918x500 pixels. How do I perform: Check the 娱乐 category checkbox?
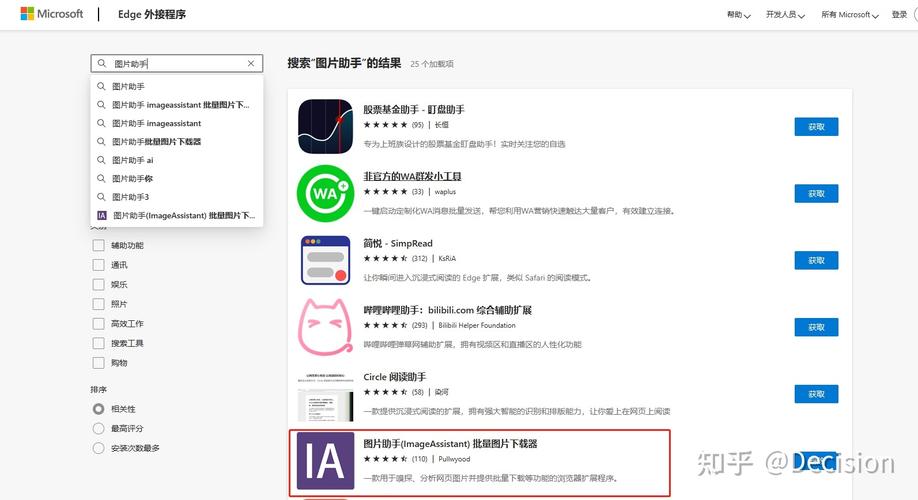coord(98,285)
